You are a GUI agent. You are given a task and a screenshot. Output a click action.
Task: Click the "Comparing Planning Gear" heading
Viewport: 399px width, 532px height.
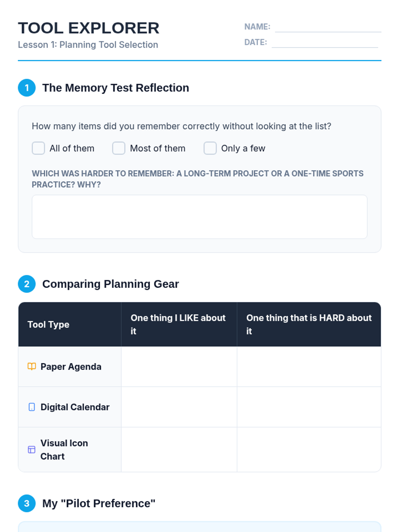[x=110, y=284]
